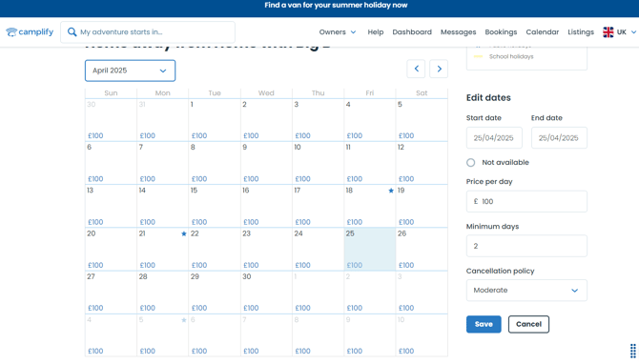
Task: Click the £100 price on April 20
Action: pos(95,265)
